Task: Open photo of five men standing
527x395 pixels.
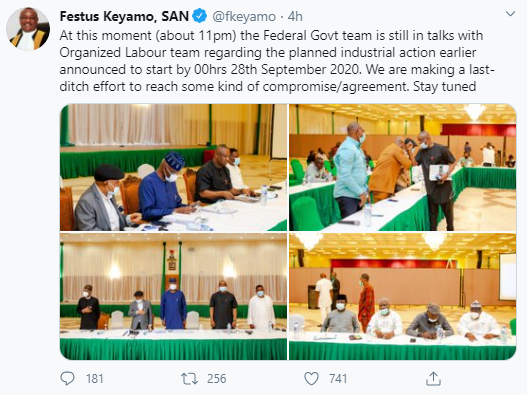Action: point(173,296)
